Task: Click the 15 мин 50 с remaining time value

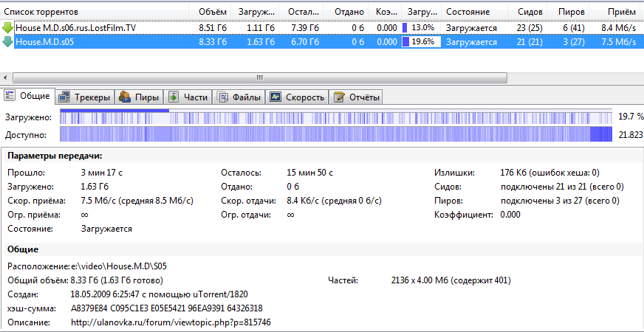Action: pos(309,173)
